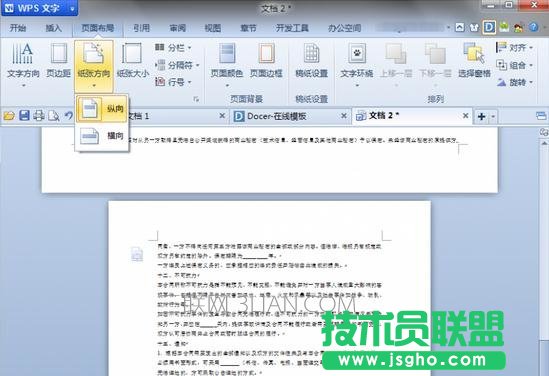Click the highlighted D (Docer) icon at top right
Screen dimensions: 549x376
click(489, 27)
